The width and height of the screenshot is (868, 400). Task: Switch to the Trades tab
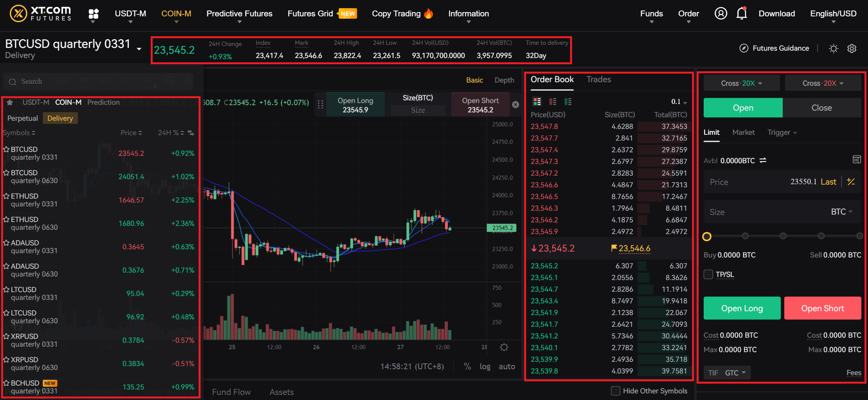pos(599,79)
